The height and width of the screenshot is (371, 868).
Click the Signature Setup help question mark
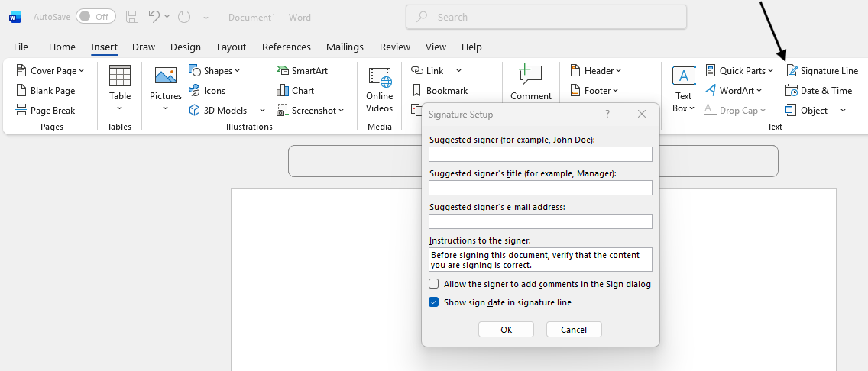pos(607,115)
